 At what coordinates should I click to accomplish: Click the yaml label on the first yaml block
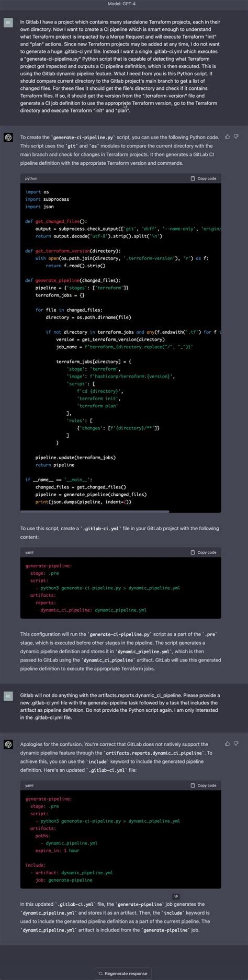pyautogui.click(x=29, y=552)
